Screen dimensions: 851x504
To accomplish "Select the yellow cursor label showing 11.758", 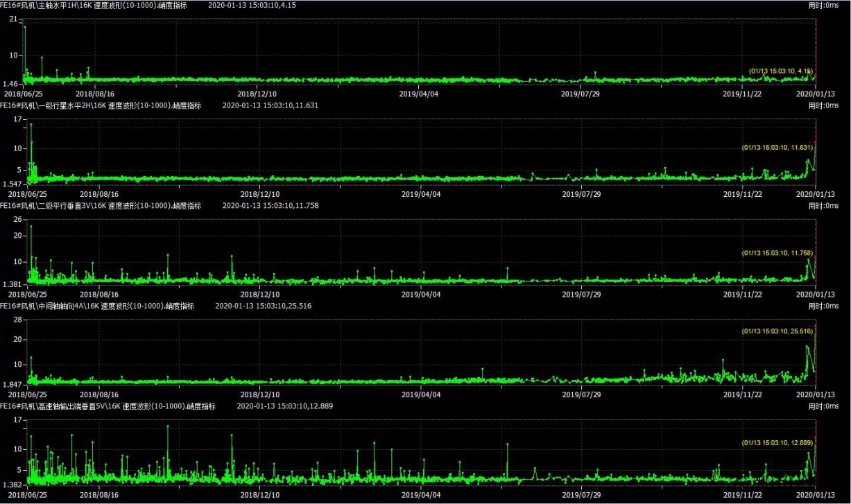I will click(777, 253).
